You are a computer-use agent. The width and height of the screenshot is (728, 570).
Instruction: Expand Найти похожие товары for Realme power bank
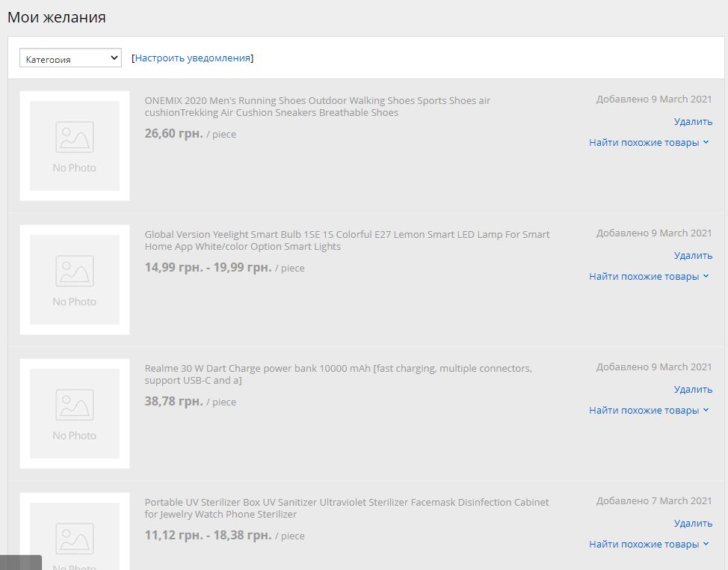(x=649, y=410)
